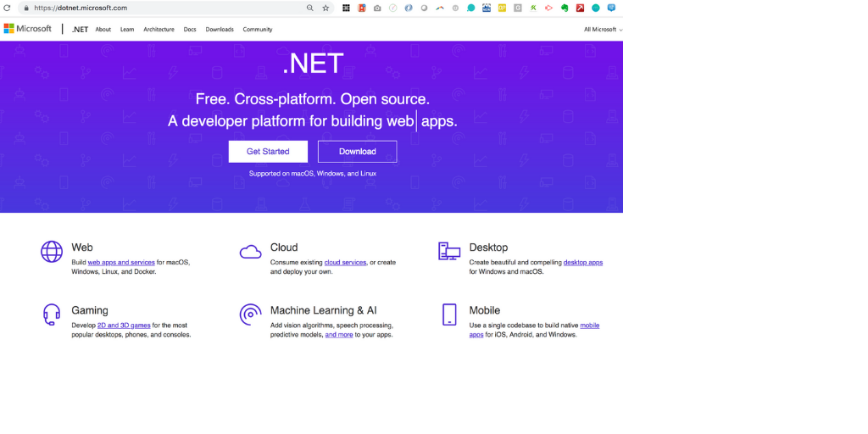Click the rainbow arc extension icon
The height and width of the screenshot is (434, 868).
pos(440,8)
